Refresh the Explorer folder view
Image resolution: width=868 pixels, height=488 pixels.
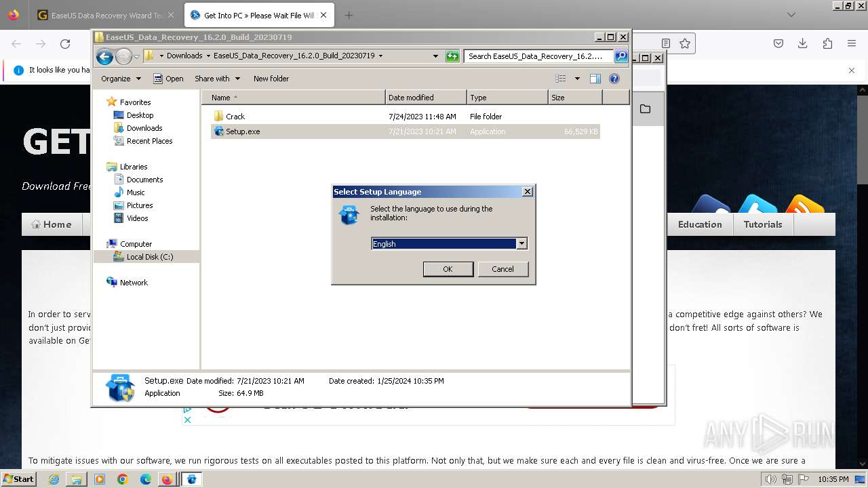point(452,56)
